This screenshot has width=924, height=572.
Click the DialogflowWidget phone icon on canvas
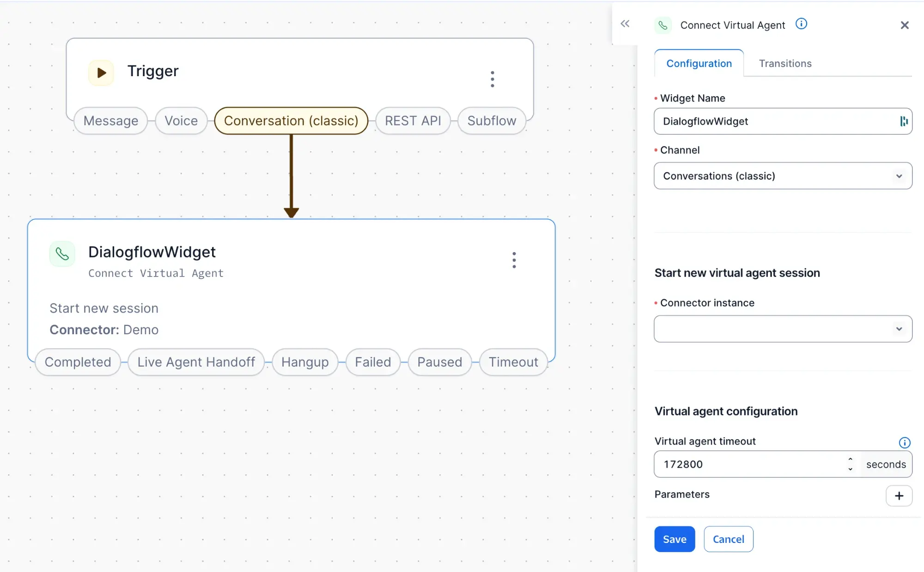(62, 253)
